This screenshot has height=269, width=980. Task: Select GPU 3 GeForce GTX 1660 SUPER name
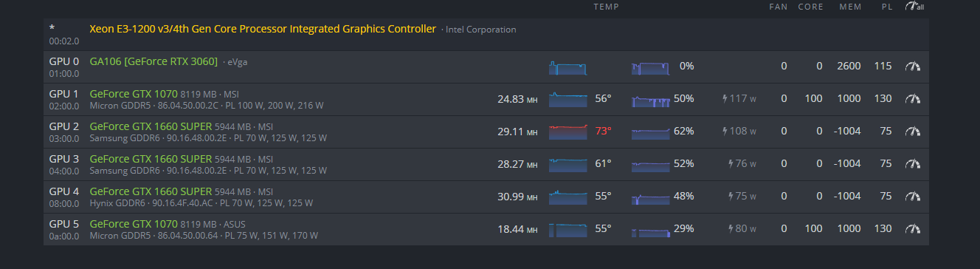pyautogui.click(x=151, y=159)
